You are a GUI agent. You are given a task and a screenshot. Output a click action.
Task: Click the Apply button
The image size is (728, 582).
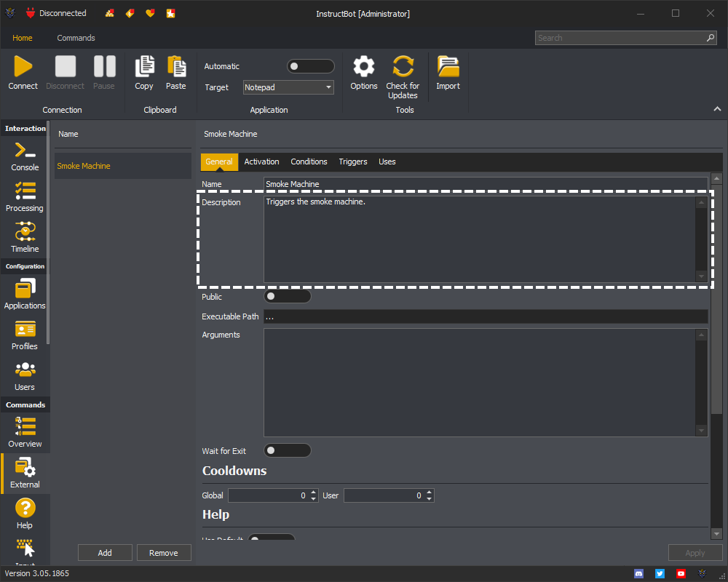point(695,553)
